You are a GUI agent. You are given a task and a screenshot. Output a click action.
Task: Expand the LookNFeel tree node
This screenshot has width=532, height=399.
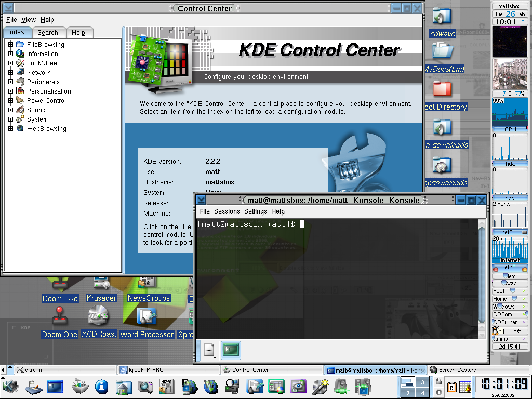[10, 63]
